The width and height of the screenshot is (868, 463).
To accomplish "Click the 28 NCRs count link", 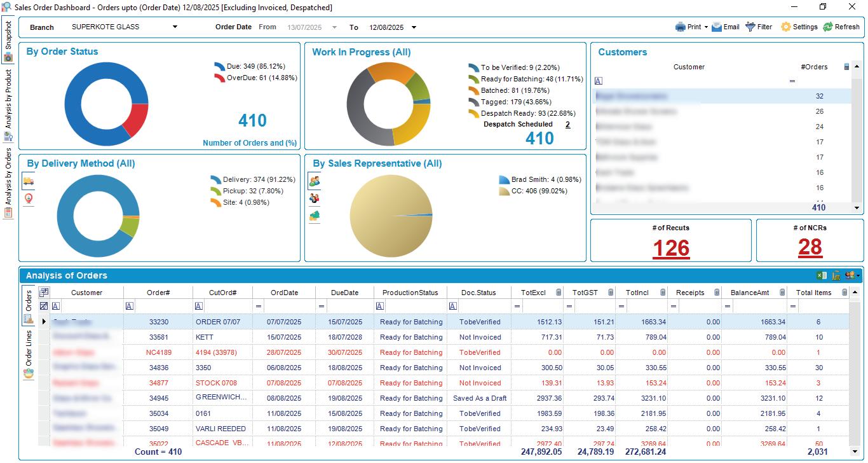I will click(x=810, y=247).
